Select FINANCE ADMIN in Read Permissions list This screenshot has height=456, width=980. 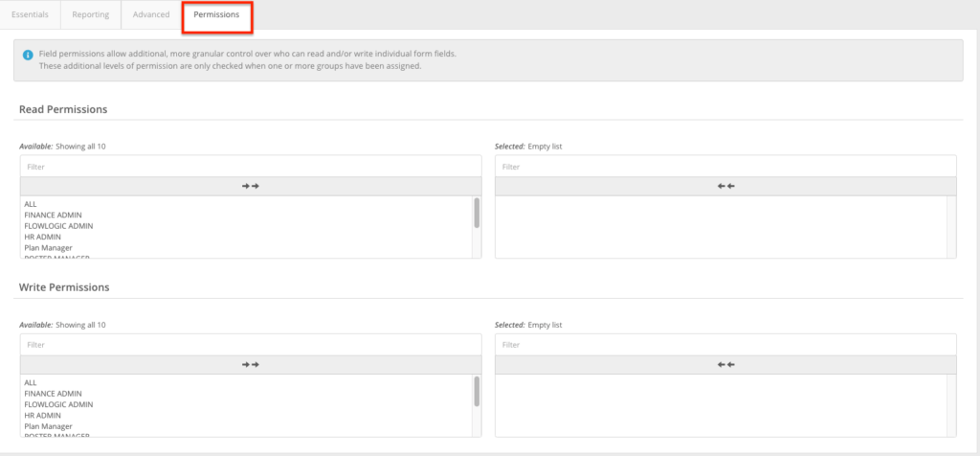click(x=53, y=216)
